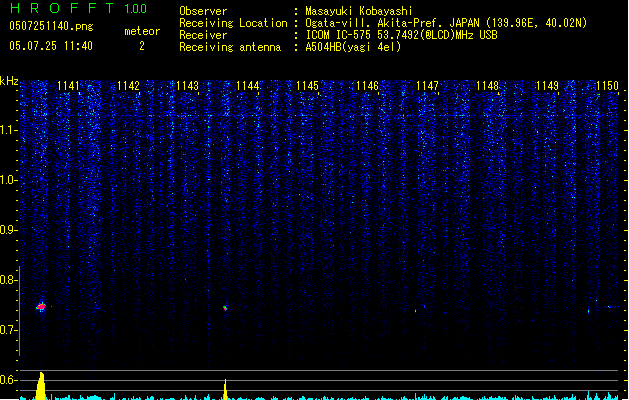The height and width of the screenshot is (400, 629).
Task: Click the 1141 time marker
Action: pyautogui.click(x=69, y=86)
